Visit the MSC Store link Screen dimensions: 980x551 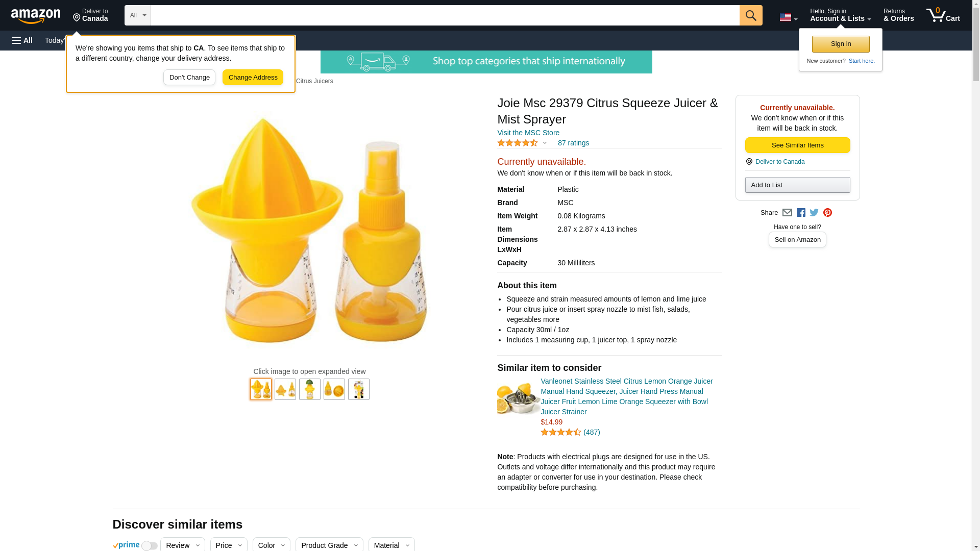(528, 133)
